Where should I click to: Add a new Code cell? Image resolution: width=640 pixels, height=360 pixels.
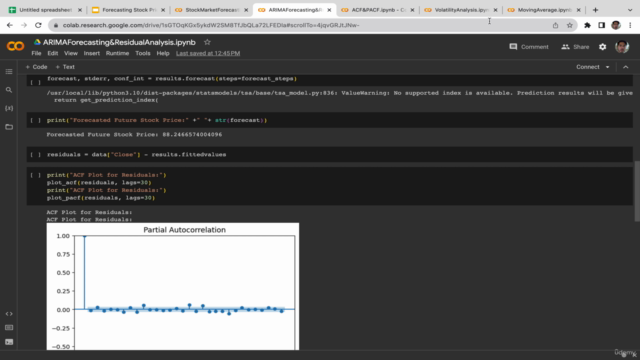[36, 67]
